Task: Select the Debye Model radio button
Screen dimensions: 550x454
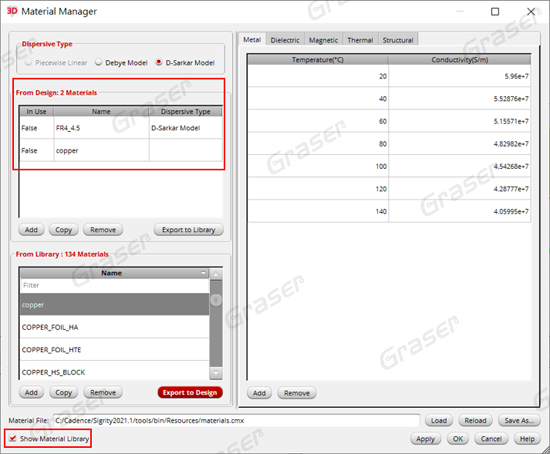Action: pos(99,62)
